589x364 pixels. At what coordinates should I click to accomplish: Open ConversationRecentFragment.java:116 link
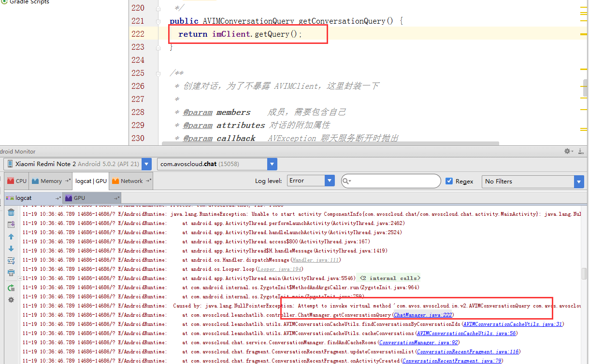pos(467,352)
